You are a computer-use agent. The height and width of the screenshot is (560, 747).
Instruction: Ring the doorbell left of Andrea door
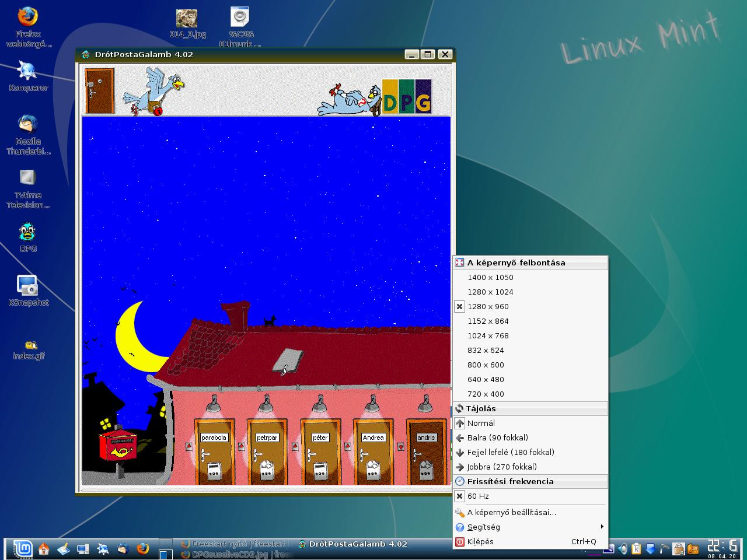click(348, 447)
